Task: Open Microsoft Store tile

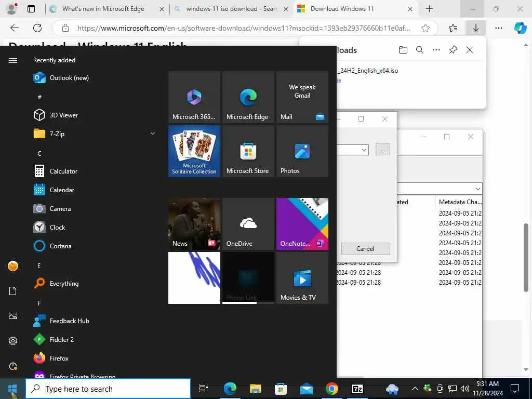Action: tap(248, 151)
